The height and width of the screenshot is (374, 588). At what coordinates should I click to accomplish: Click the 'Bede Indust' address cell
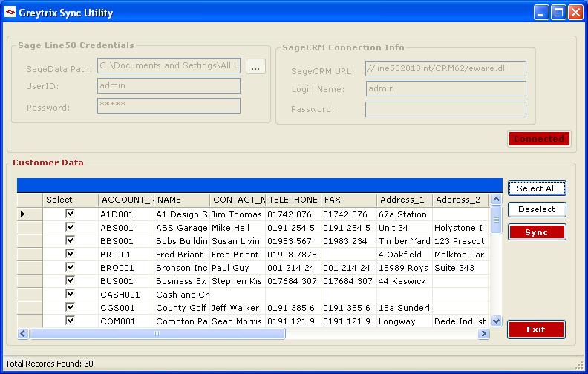(460, 321)
